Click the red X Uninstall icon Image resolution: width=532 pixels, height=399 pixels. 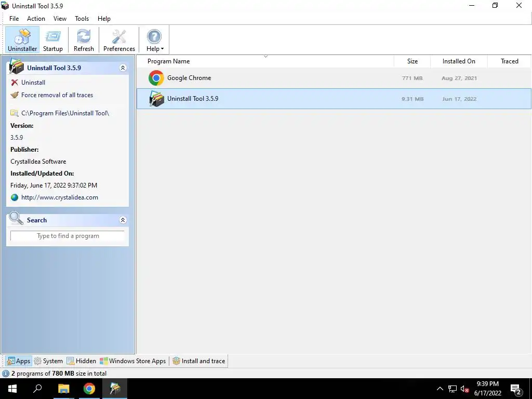tap(14, 83)
